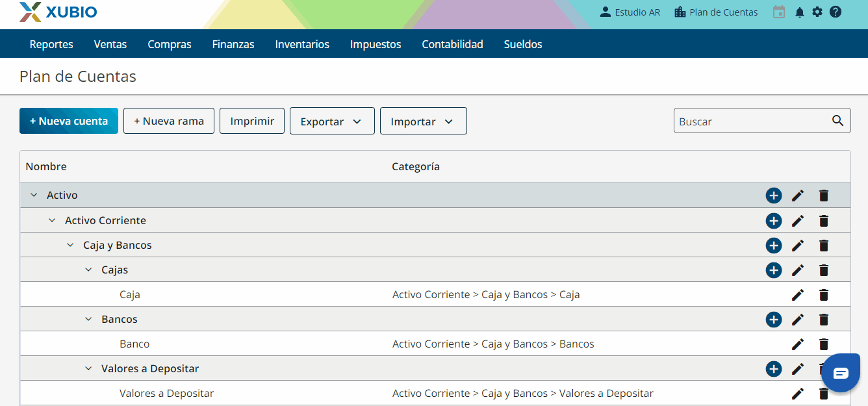Click the + Nueva rama button
Image resolution: width=868 pixels, height=406 pixels.
coord(169,121)
